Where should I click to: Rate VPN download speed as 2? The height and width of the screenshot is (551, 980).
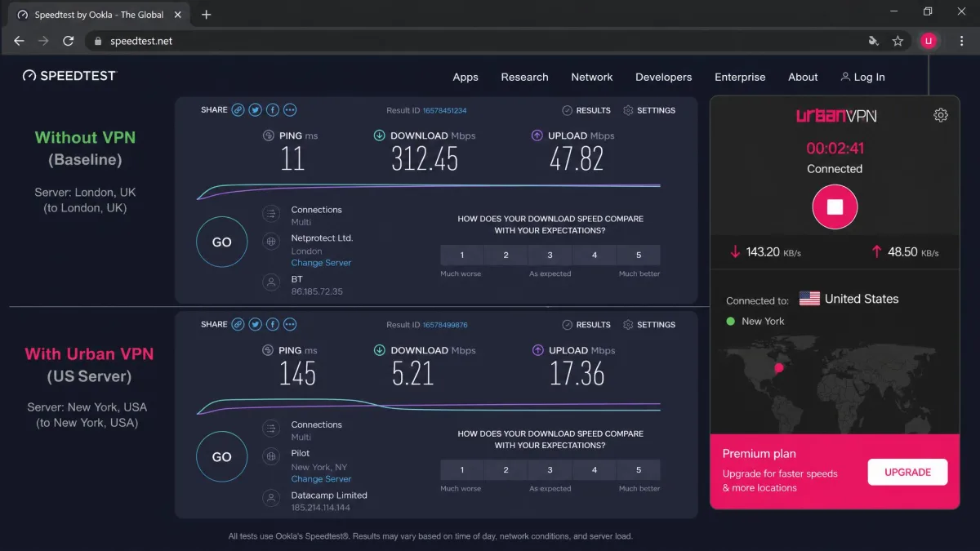point(506,469)
